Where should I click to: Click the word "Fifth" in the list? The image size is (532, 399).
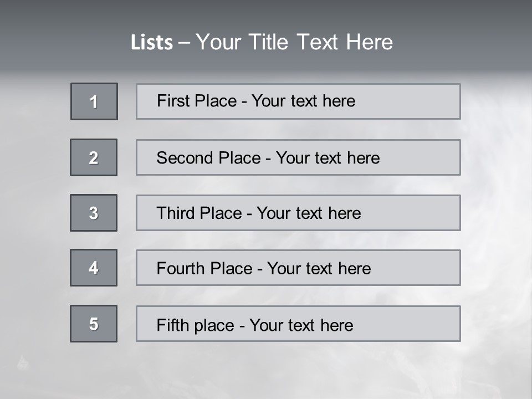[172, 325]
